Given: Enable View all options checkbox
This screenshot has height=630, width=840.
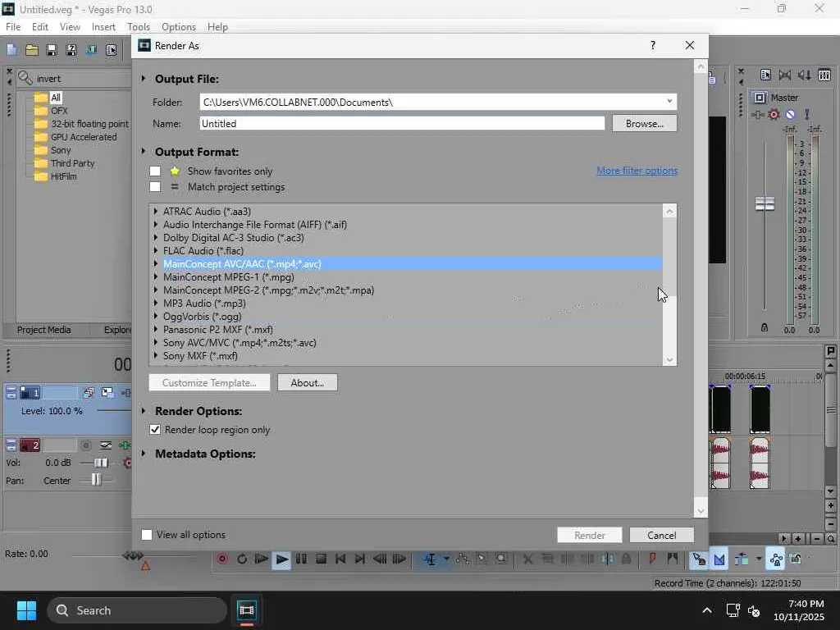Looking at the screenshot, I should 147,535.
